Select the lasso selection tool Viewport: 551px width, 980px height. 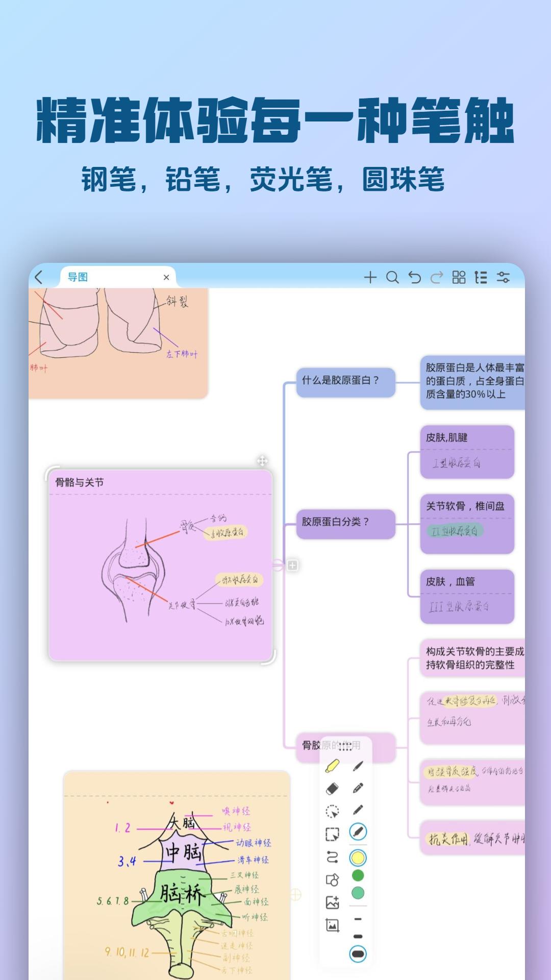332,811
